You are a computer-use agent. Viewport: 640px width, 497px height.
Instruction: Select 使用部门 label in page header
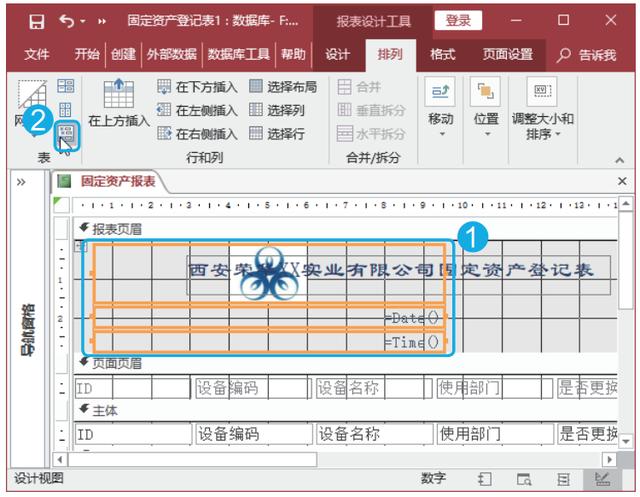pos(495,388)
